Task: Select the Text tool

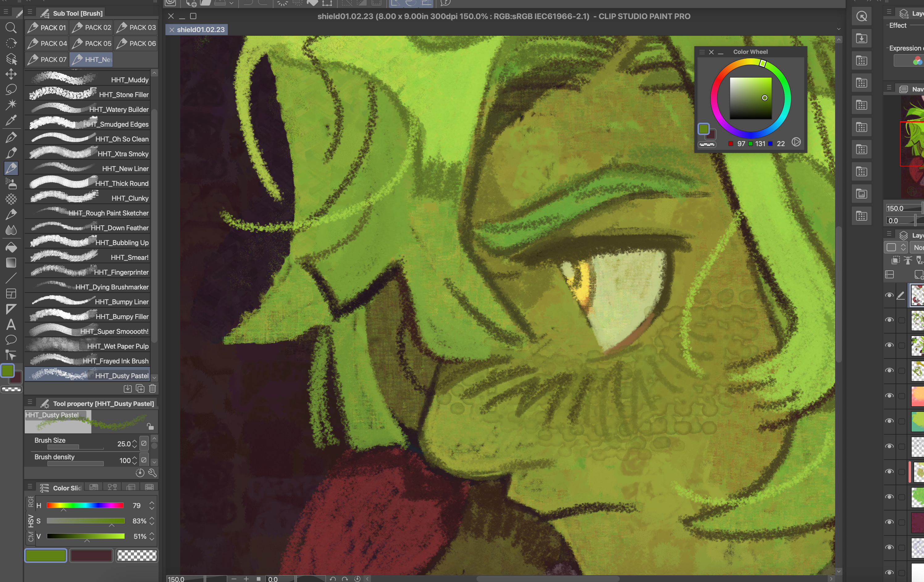Action: (11, 325)
